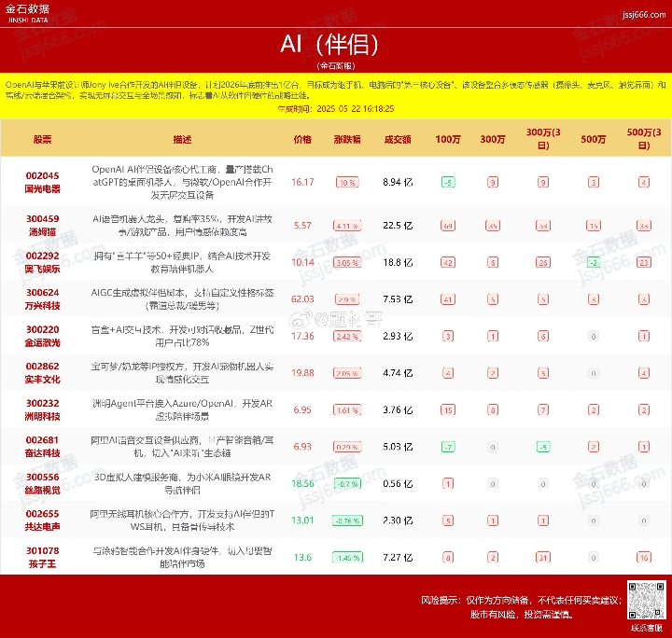Select stock 300556 丝路视觉
Viewport: 672px width, 638px height.
tap(42, 483)
